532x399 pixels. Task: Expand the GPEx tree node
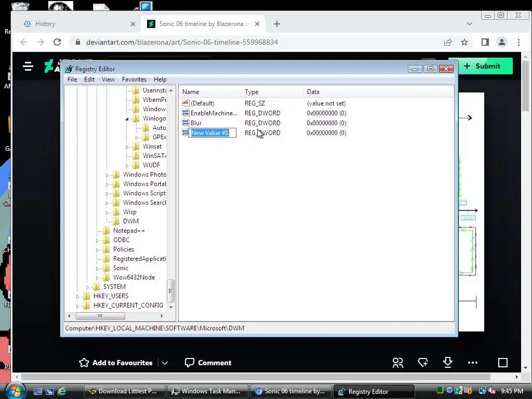coord(137,137)
